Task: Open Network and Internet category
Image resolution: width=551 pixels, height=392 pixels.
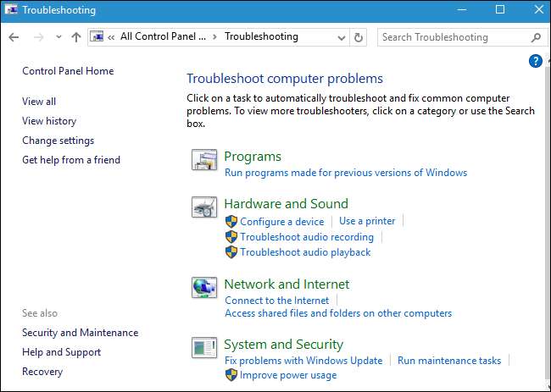Action: pos(287,284)
